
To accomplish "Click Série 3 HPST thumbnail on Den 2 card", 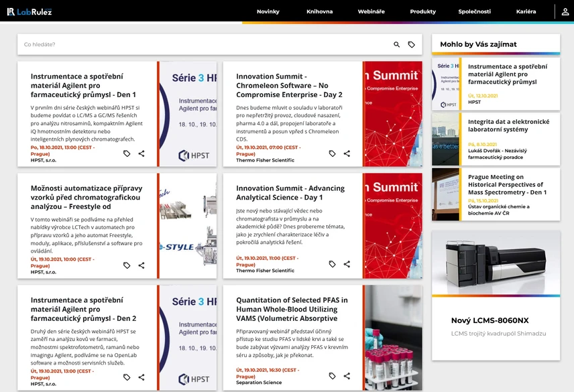I will tap(188, 338).
